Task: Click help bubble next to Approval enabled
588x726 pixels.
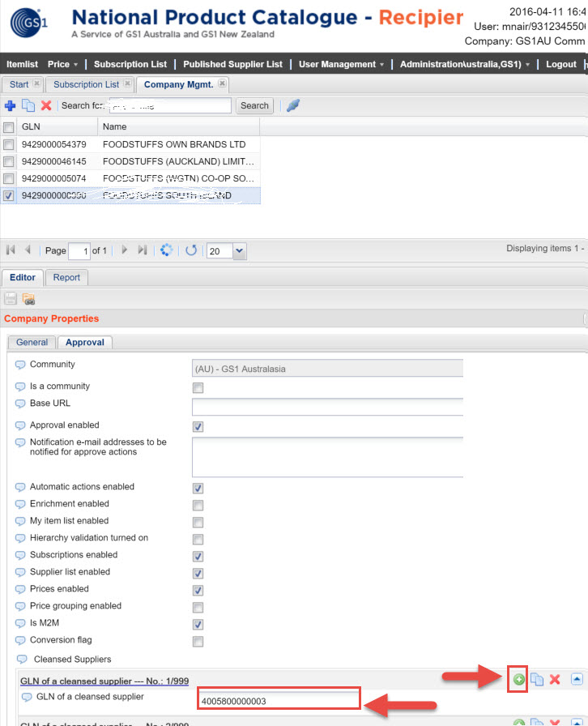Action: (x=20, y=425)
